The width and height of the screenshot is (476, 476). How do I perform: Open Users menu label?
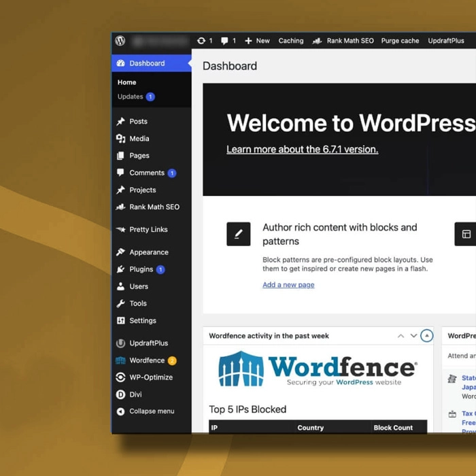[x=139, y=286]
